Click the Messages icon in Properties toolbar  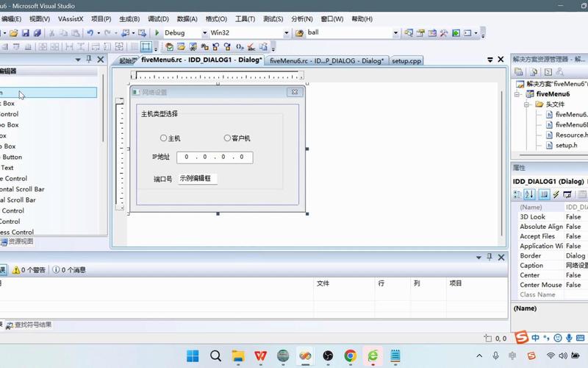[x=567, y=194]
